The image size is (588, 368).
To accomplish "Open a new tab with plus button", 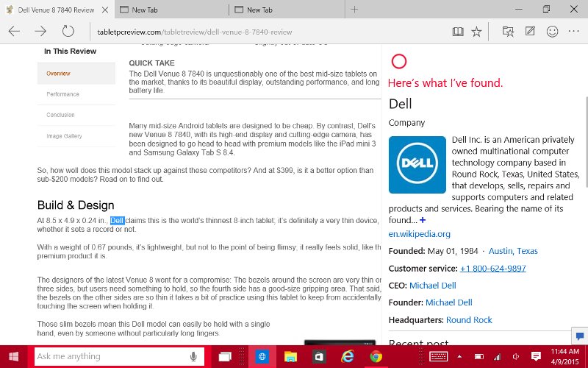I will coord(354,10).
